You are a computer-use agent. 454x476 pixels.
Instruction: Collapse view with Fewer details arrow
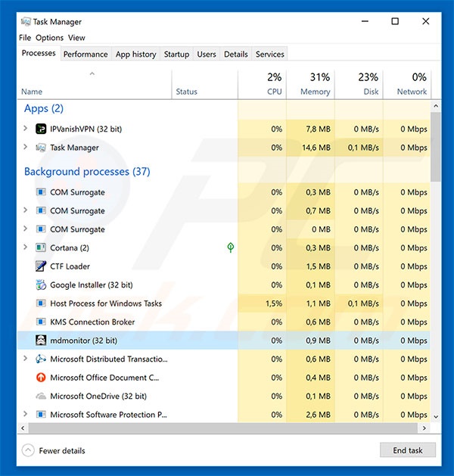[28, 450]
